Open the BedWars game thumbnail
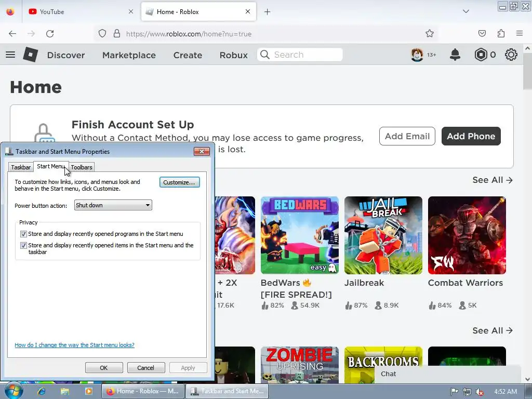532x399 pixels. click(x=300, y=235)
